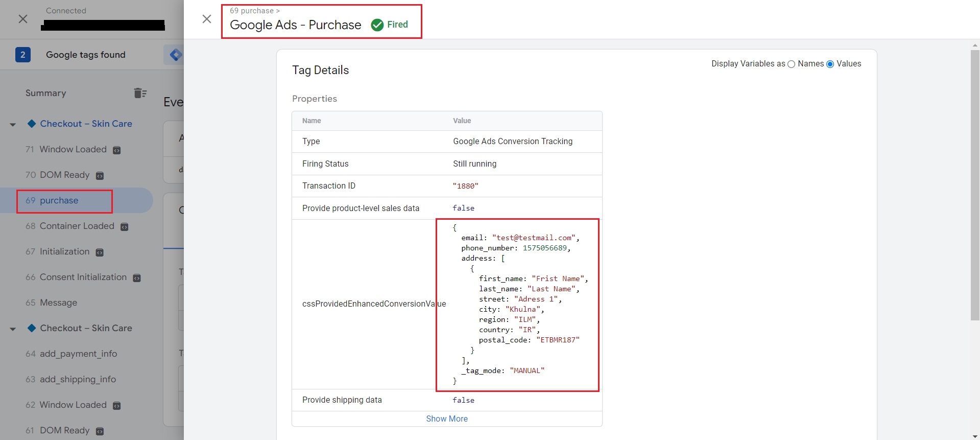Click the API icon next to 68 Container Loaded

(124, 227)
